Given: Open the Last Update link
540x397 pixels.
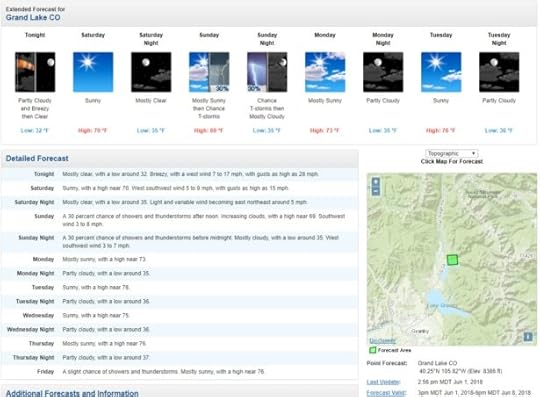Looking at the screenshot, I should click(383, 382).
